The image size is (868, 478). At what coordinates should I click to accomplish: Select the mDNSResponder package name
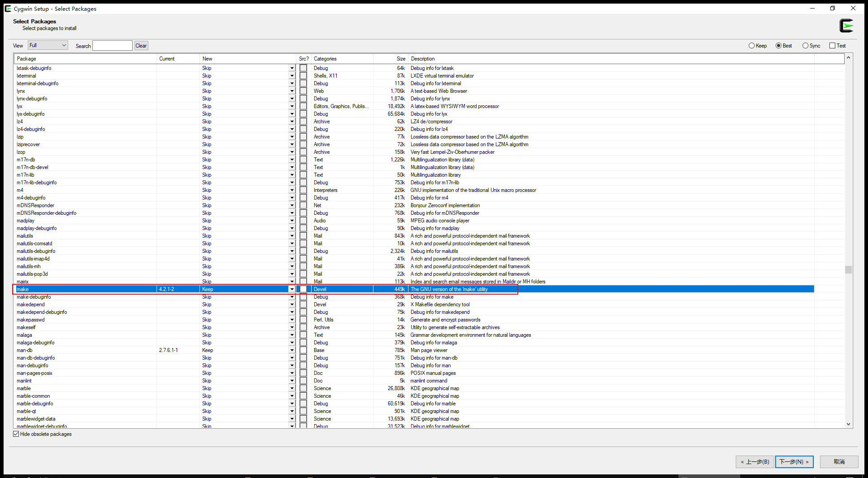(x=35, y=205)
